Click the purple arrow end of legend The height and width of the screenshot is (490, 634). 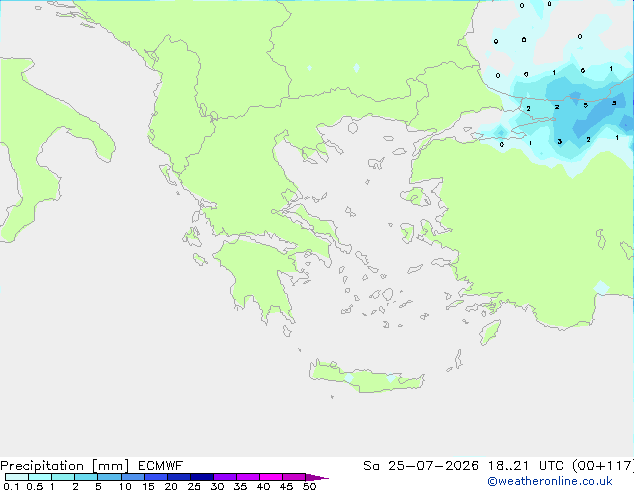coord(316,477)
